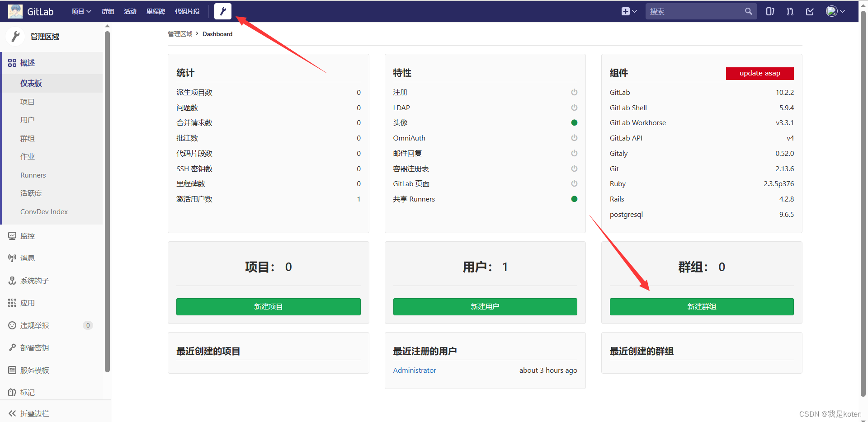Expand the 项目 dropdown in navbar
The image size is (868, 422).
[x=81, y=11]
